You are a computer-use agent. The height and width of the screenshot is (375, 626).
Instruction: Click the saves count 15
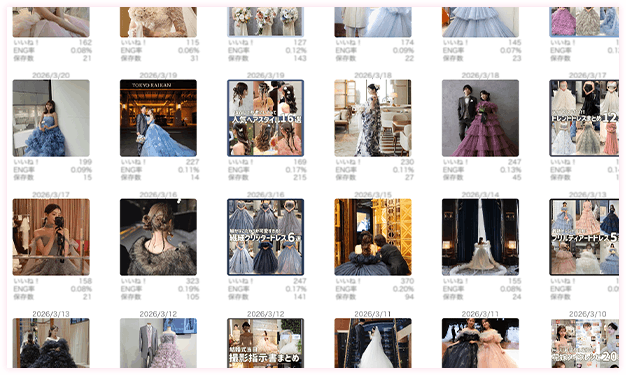click(87, 177)
